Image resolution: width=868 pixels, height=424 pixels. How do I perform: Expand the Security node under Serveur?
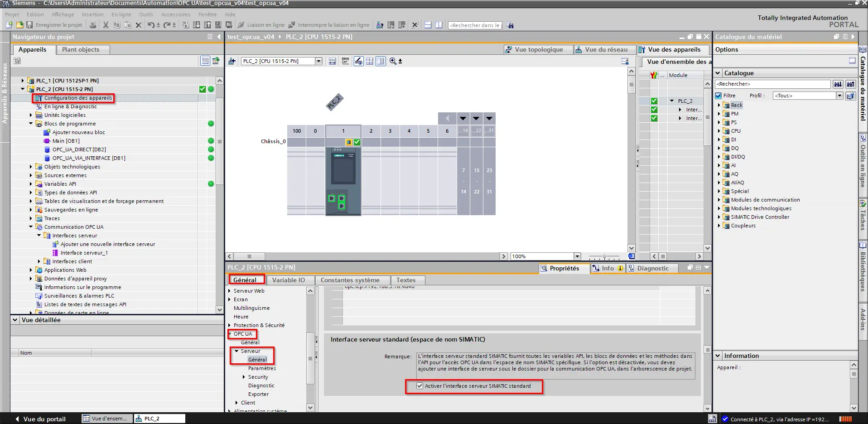pyautogui.click(x=244, y=377)
